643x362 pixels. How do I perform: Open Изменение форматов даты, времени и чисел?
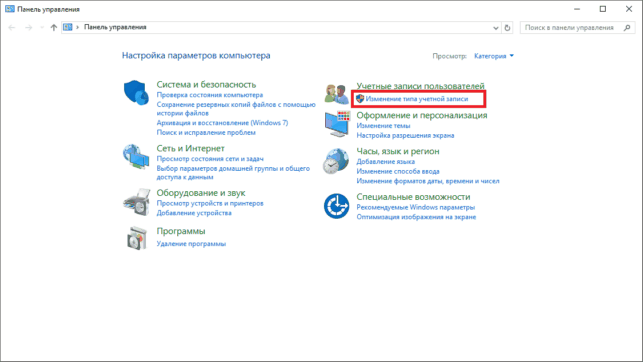(428, 181)
